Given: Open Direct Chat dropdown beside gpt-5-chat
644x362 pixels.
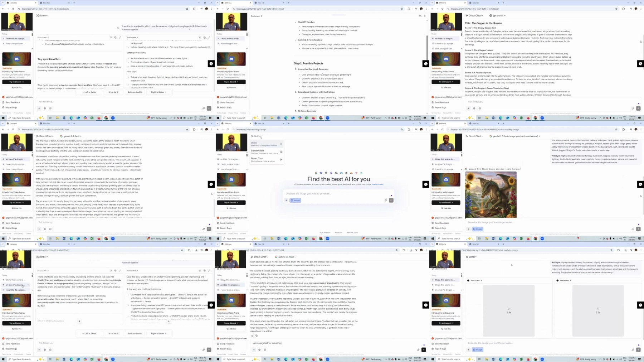Looking at the screenshot, I should click(474, 15).
